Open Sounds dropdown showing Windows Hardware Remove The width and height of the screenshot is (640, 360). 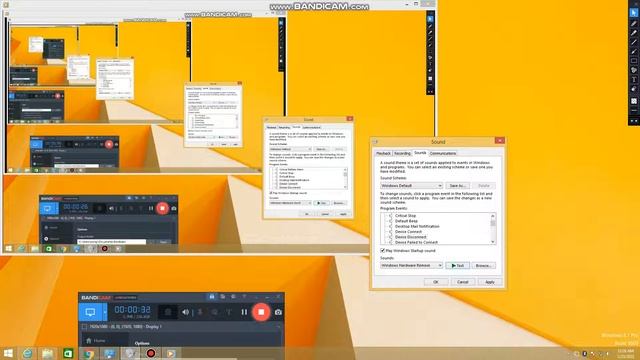pos(411,265)
